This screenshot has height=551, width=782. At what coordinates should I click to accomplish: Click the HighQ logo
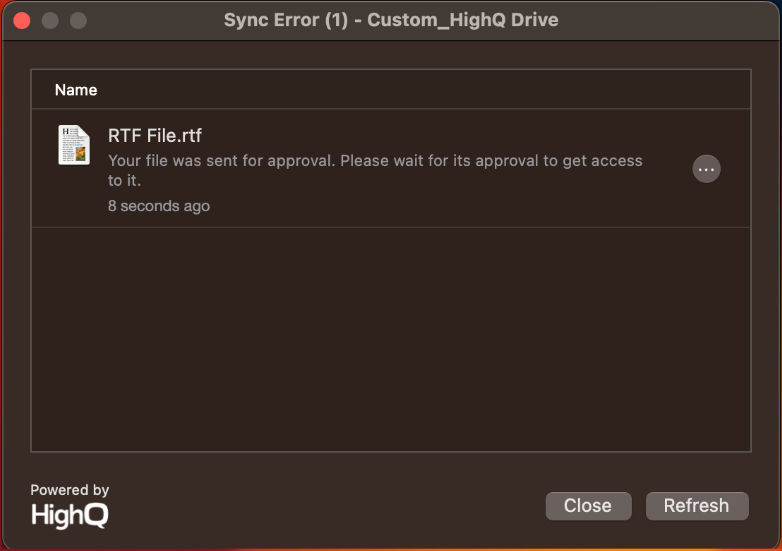[69, 515]
